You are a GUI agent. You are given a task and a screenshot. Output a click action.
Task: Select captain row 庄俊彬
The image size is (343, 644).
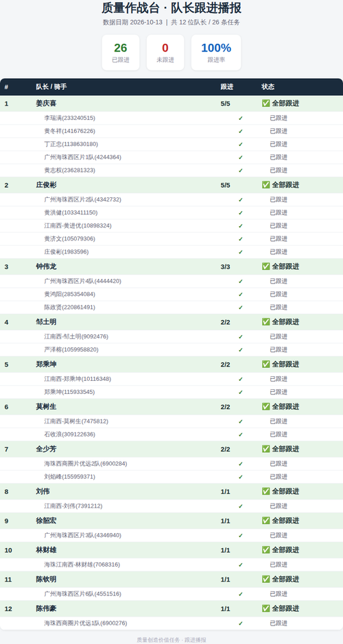(x=171, y=185)
